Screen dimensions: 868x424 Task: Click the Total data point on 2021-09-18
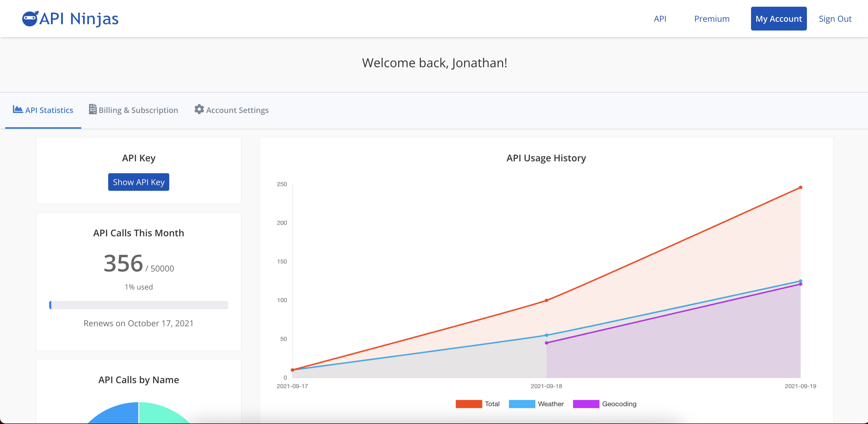point(547,300)
